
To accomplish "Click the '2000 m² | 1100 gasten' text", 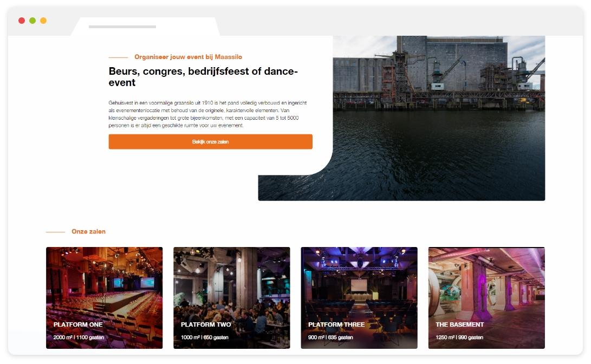I will [x=78, y=337].
